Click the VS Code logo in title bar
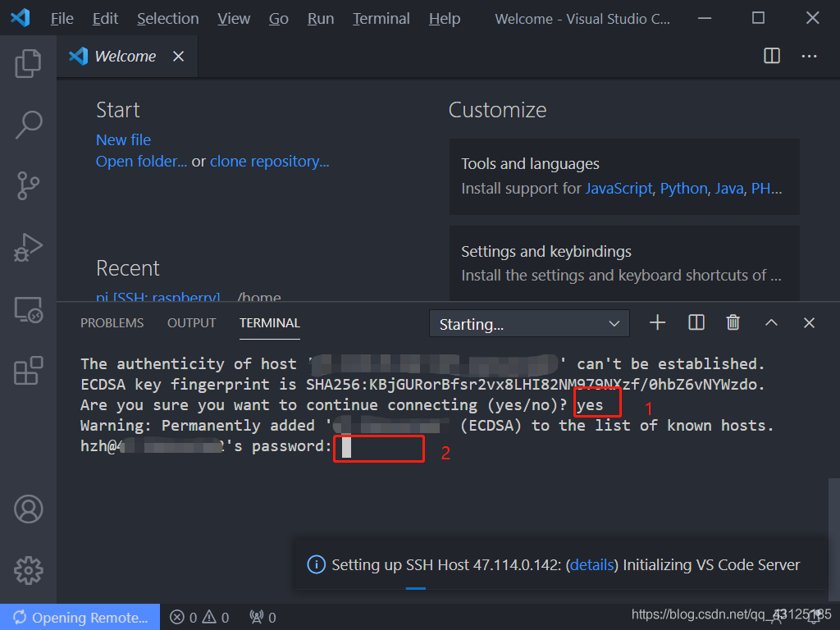The image size is (840, 630). point(21,18)
